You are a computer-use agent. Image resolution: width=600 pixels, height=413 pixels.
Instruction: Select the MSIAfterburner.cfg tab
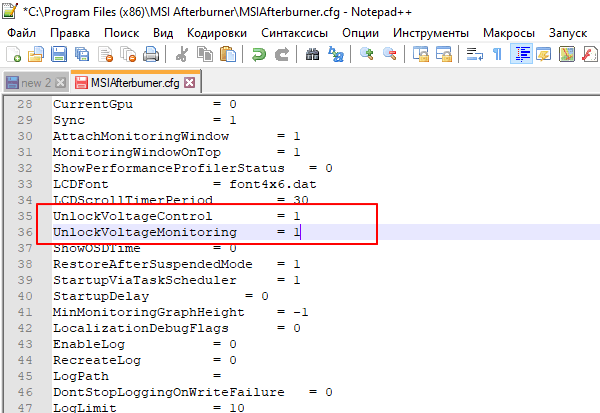click(135, 82)
